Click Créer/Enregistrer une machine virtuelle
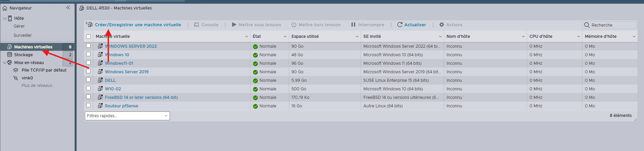 138,25
